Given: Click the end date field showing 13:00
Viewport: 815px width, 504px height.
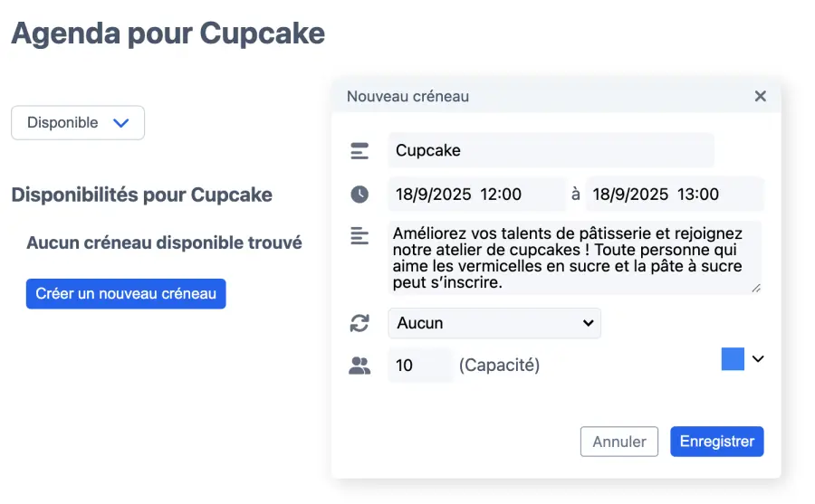Looking at the screenshot, I should click(675, 194).
